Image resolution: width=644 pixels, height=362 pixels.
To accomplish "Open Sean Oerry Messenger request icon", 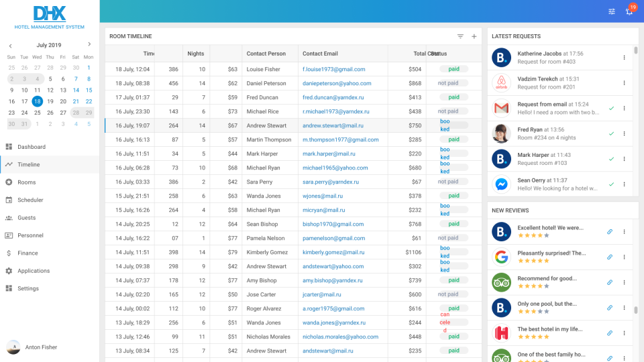I will pyautogui.click(x=502, y=184).
